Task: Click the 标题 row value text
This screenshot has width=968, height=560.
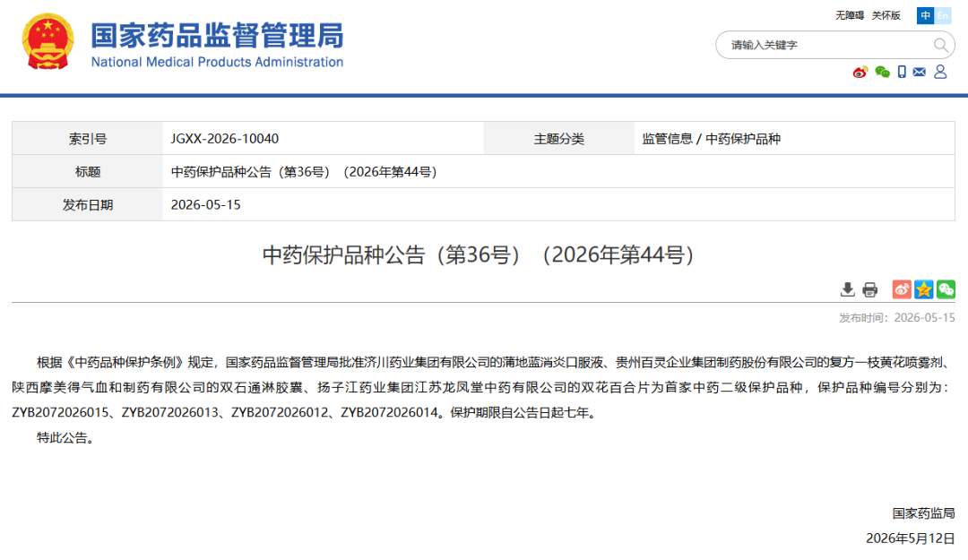Action: (304, 172)
